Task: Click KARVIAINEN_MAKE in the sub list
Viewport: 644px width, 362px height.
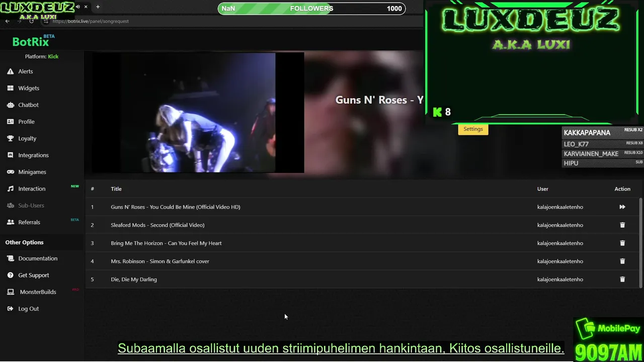Action: [591, 154]
